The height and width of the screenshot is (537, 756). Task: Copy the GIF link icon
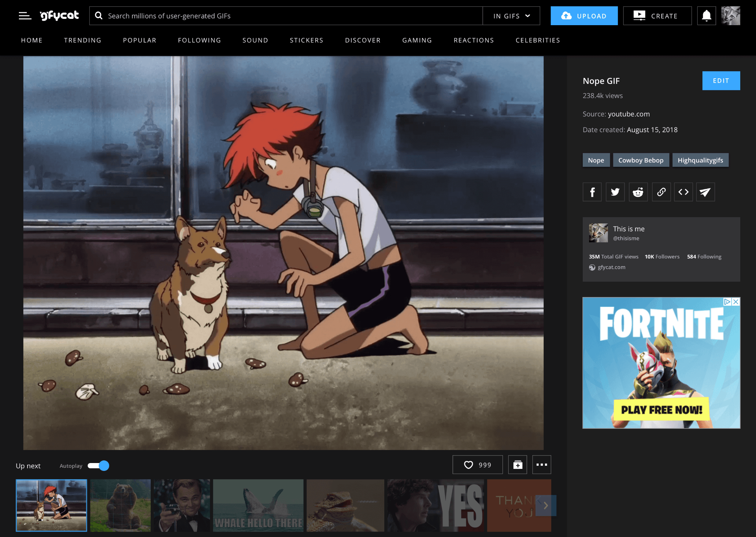pos(661,192)
